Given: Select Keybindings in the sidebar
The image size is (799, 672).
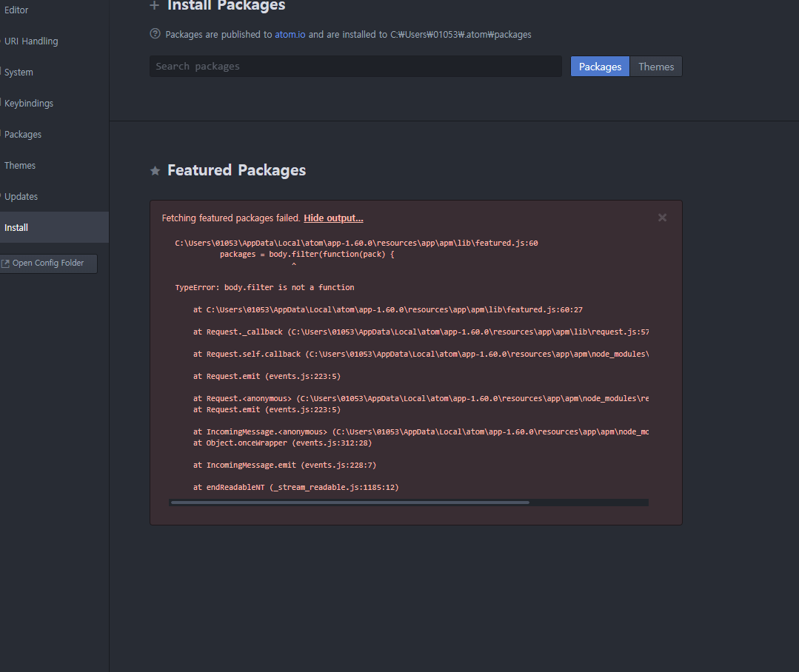Looking at the screenshot, I should coord(29,104).
